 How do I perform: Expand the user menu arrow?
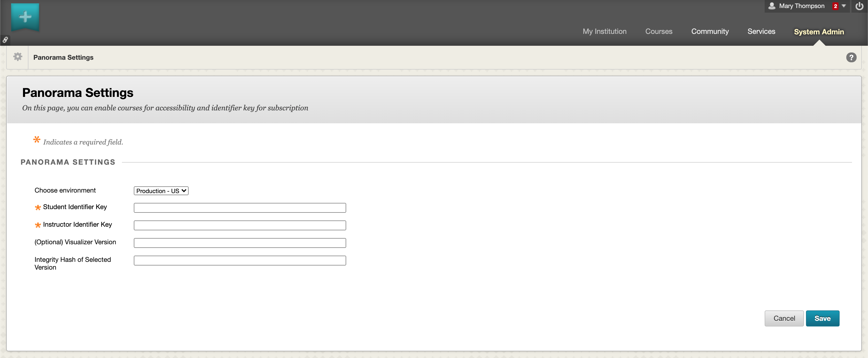pos(844,6)
